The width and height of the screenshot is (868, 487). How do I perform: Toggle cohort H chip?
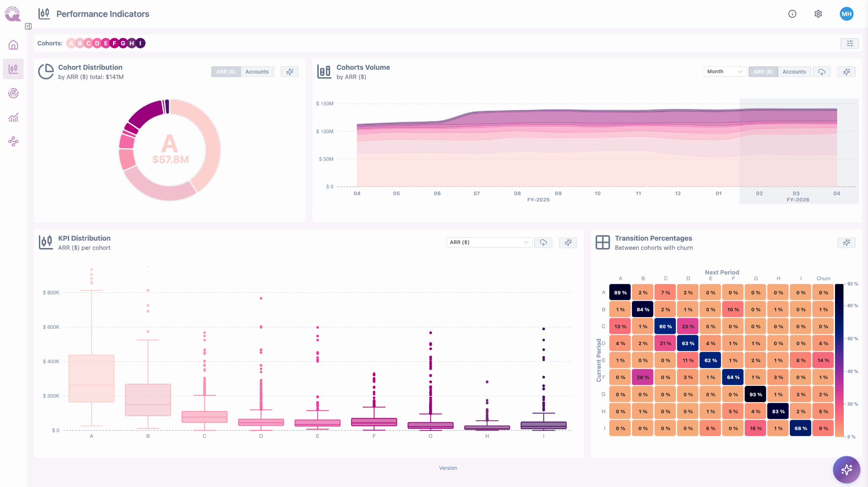click(x=132, y=43)
